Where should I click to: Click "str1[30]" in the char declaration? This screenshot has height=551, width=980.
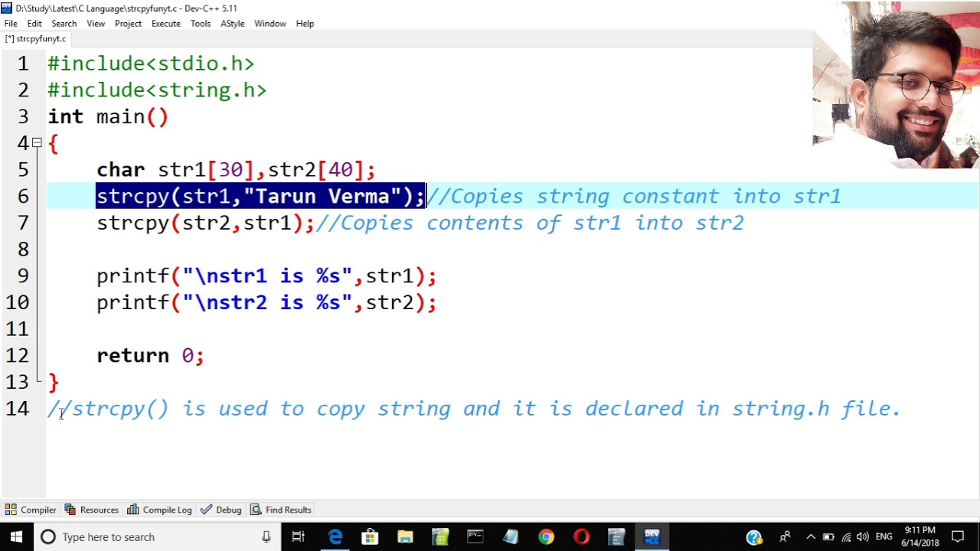coord(206,170)
